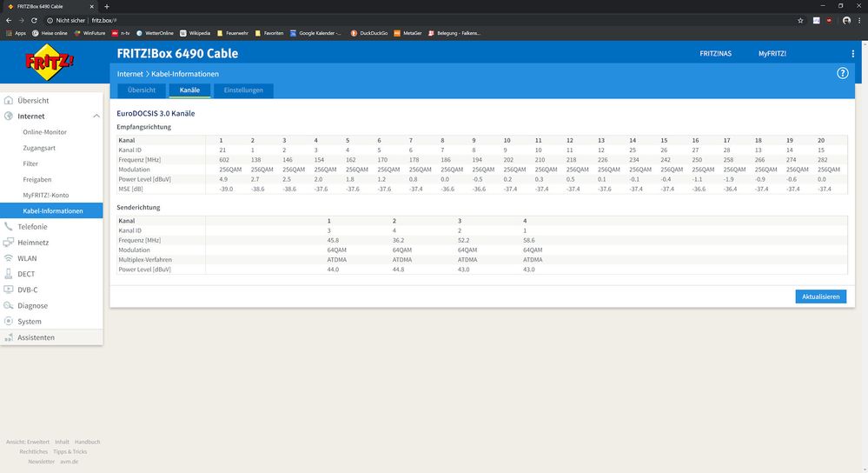Click the DVB-C television icon
The image size is (868, 473).
[x=9, y=290]
